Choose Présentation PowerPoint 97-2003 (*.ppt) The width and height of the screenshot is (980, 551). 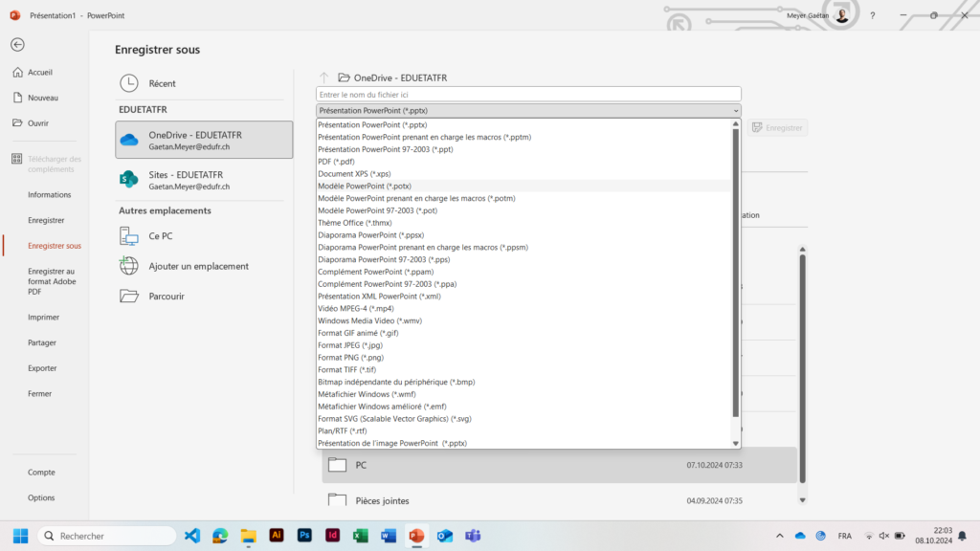[523, 149]
